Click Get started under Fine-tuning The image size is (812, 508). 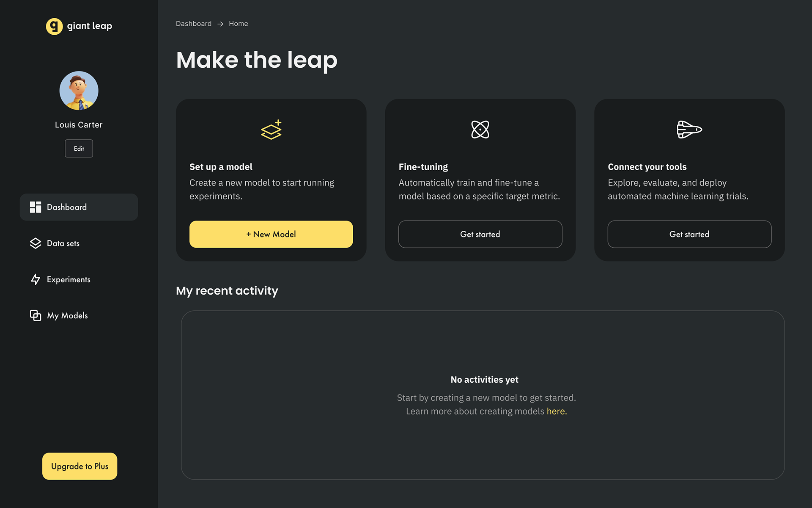480,234
